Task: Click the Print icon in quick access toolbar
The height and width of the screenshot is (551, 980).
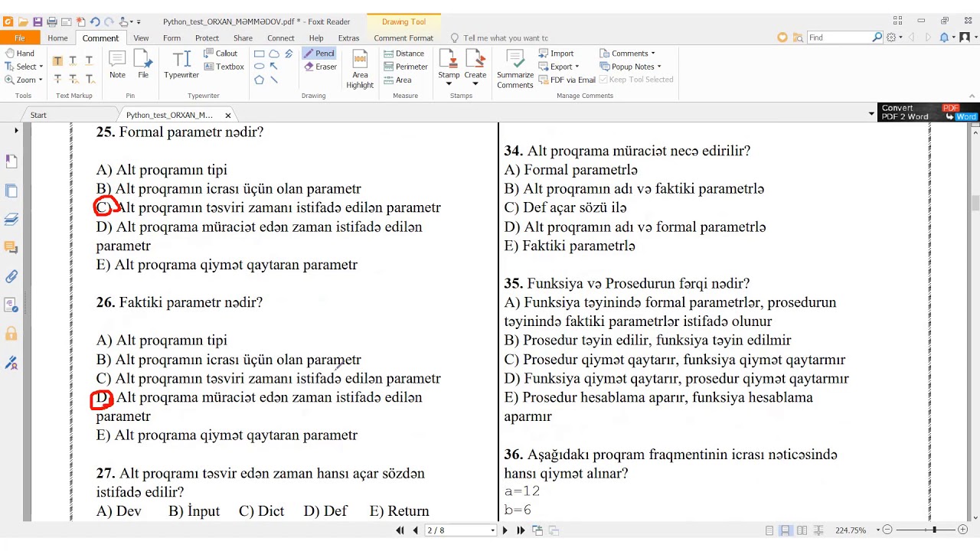Action: tap(52, 22)
